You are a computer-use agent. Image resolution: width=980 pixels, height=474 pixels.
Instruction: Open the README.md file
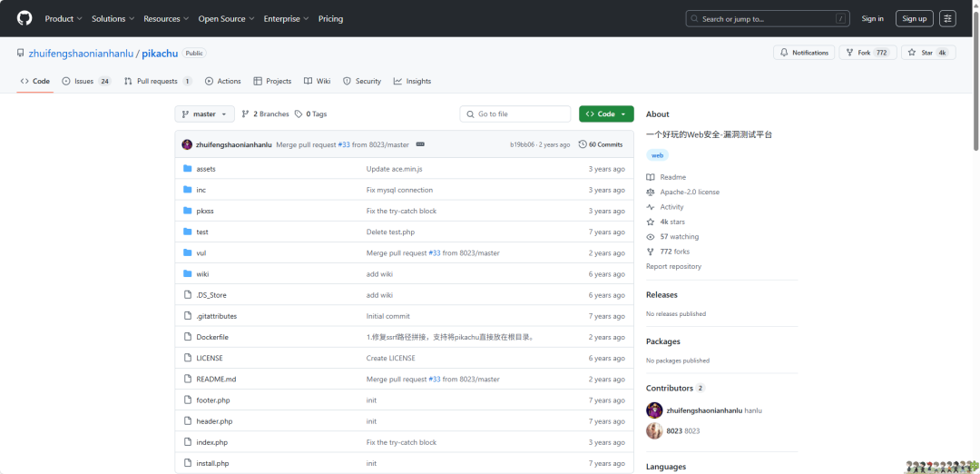point(216,379)
